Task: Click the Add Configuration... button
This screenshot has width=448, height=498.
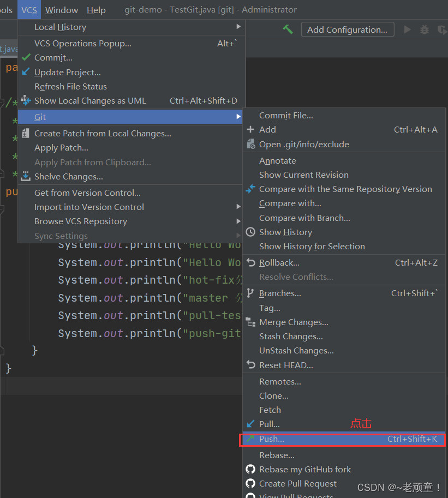Action: [348, 29]
